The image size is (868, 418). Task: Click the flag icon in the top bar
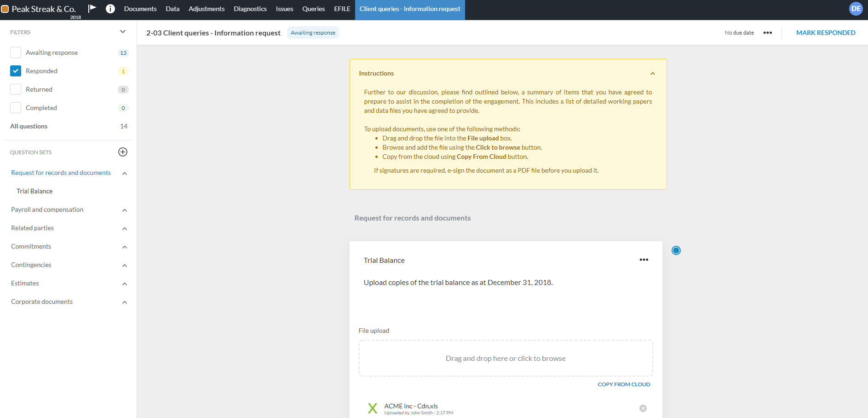coord(92,8)
